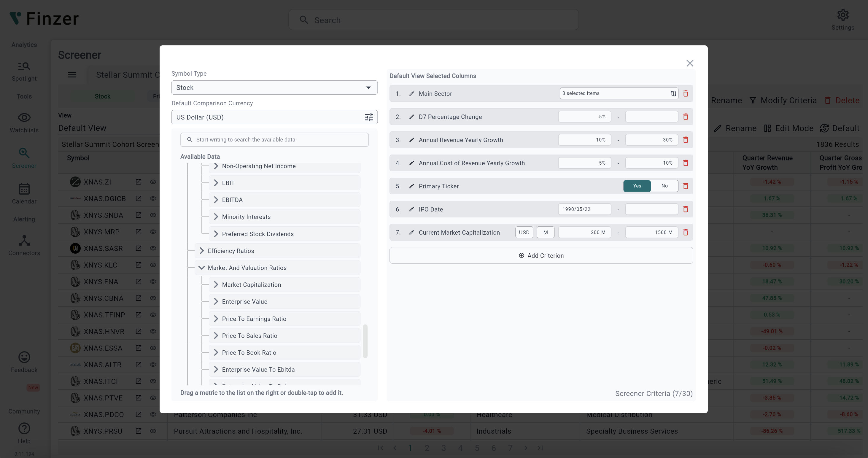
Task: Go to results page 5
Action: click(x=477, y=448)
